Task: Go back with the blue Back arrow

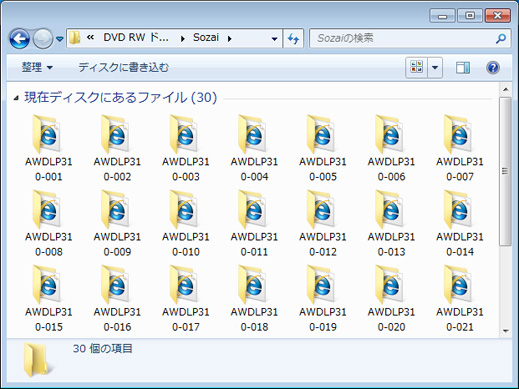Action: (19, 39)
